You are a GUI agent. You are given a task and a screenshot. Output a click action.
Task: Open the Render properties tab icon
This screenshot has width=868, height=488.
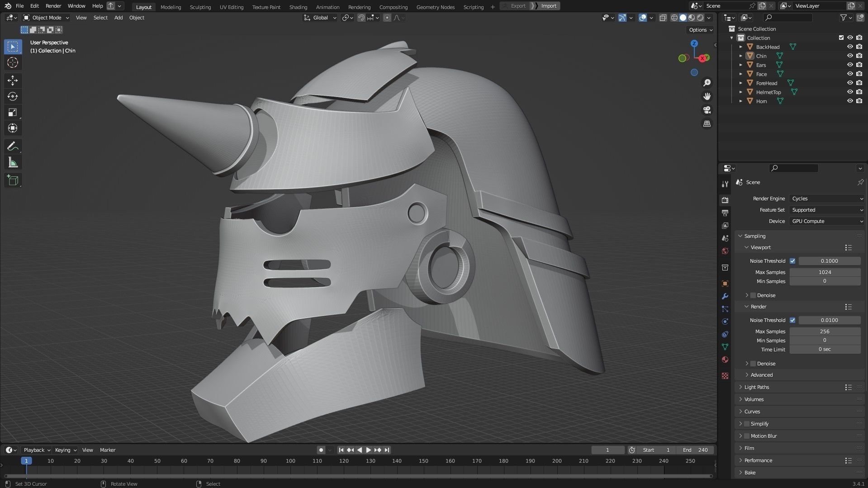tap(725, 200)
